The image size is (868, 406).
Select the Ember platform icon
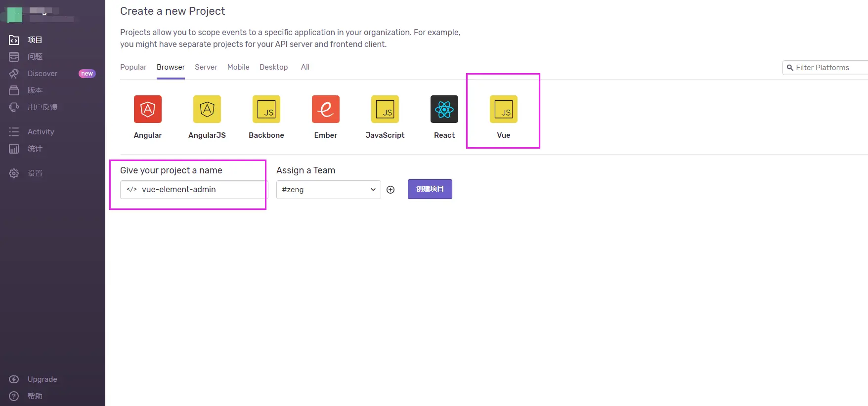(325, 109)
